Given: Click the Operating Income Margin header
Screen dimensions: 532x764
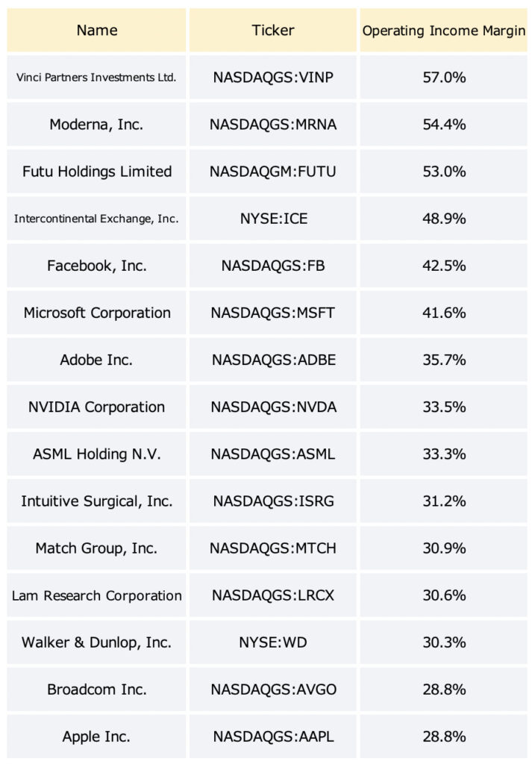Looking at the screenshot, I should tap(443, 30).
